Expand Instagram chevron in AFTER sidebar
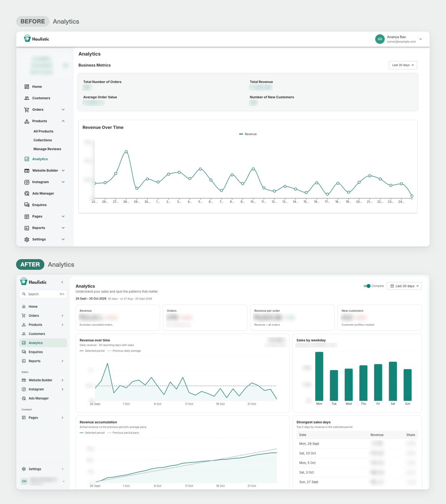Screen dimensions: 446x504 (63, 389)
